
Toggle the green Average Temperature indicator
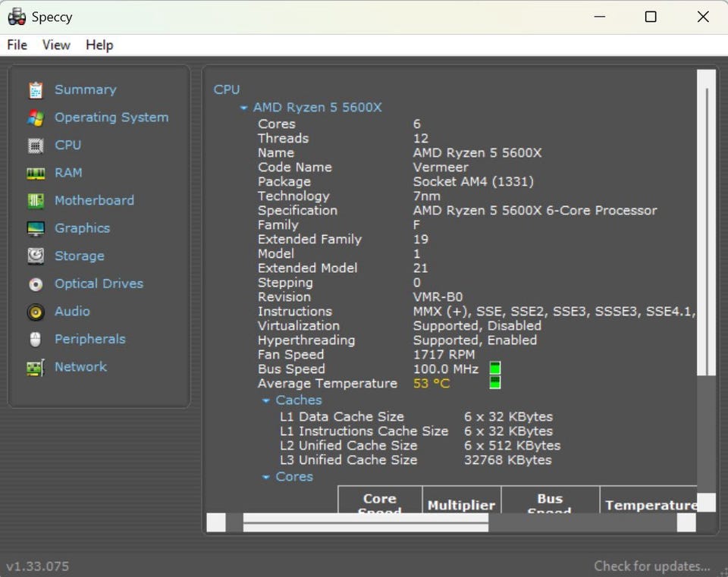click(495, 383)
